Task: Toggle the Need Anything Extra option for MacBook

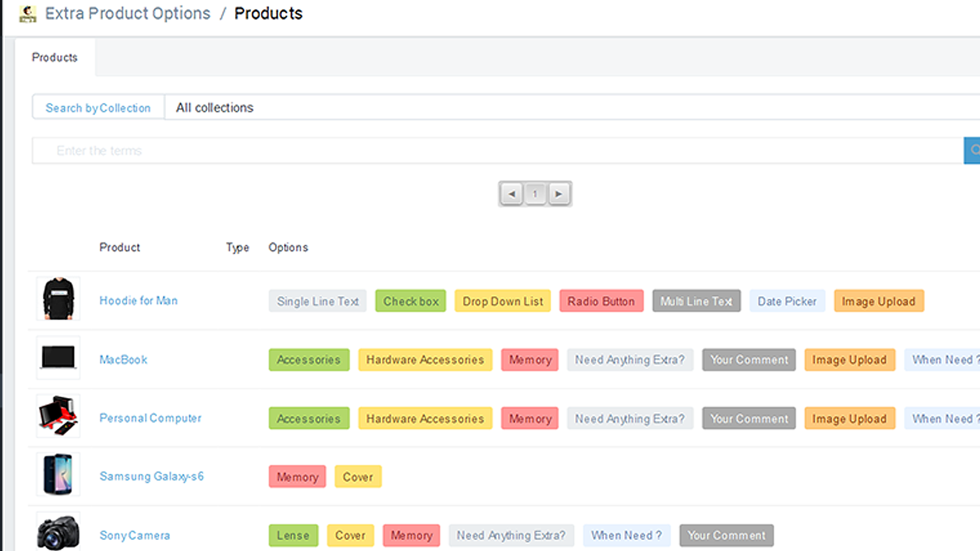Action: tap(630, 359)
